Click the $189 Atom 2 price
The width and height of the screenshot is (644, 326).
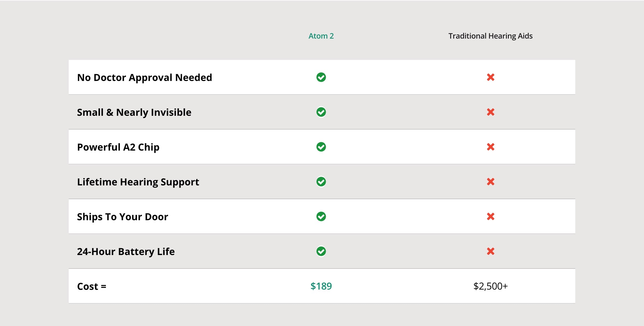(x=321, y=286)
